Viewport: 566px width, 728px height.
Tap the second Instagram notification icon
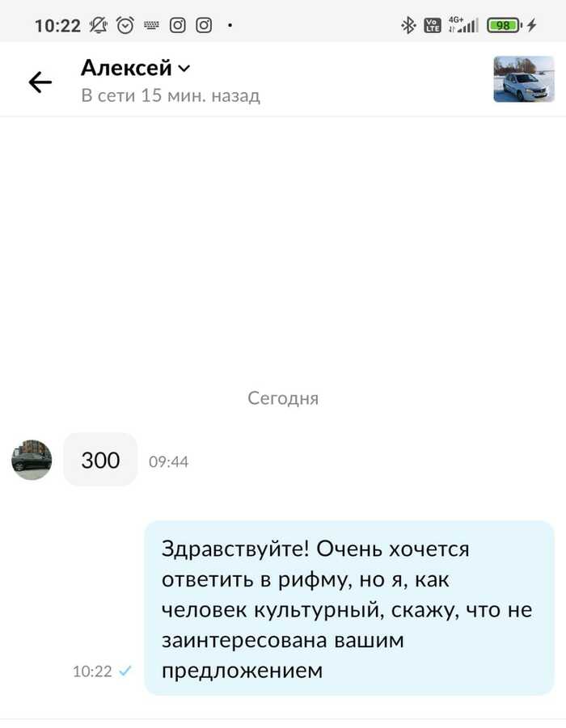(x=204, y=25)
